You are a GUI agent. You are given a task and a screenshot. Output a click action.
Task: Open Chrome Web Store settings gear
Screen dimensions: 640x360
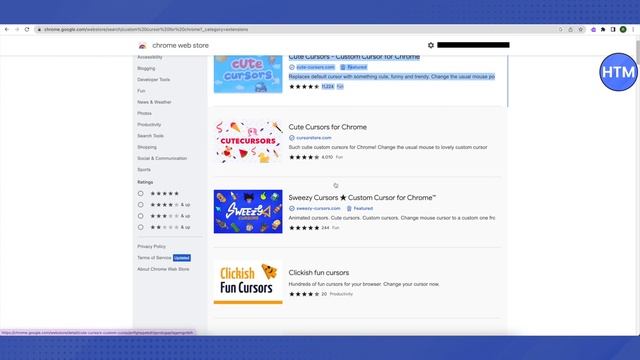pos(431,45)
